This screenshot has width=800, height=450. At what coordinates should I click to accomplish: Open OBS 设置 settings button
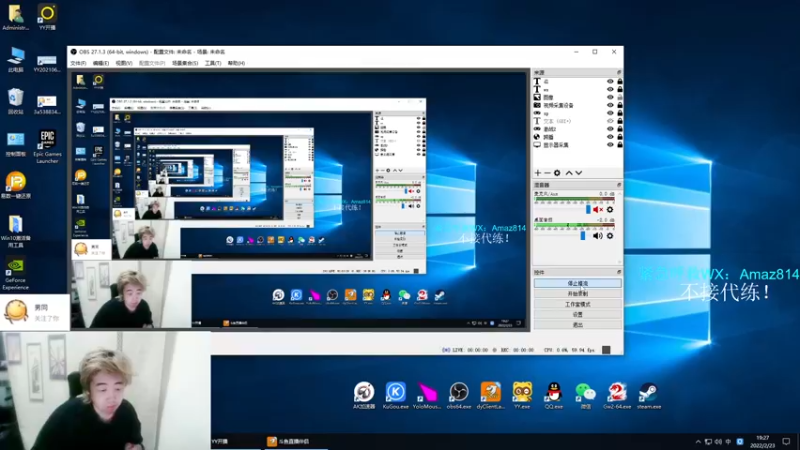coord(578,314)
